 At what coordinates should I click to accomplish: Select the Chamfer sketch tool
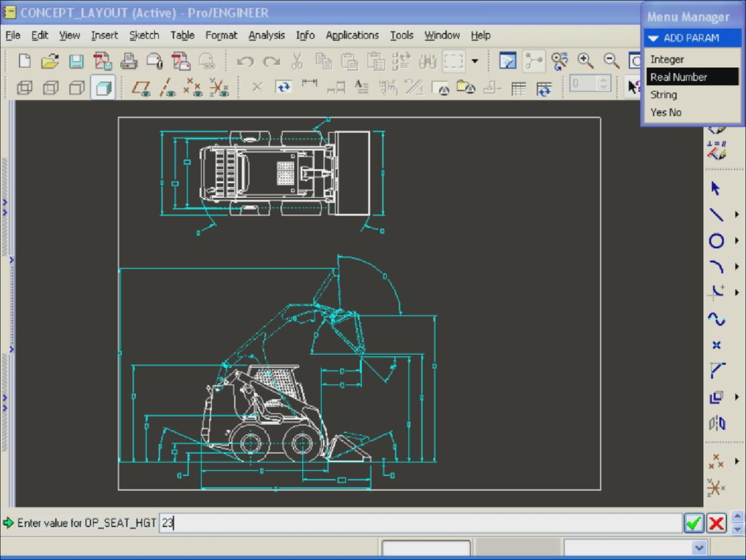tap(717, 371)
